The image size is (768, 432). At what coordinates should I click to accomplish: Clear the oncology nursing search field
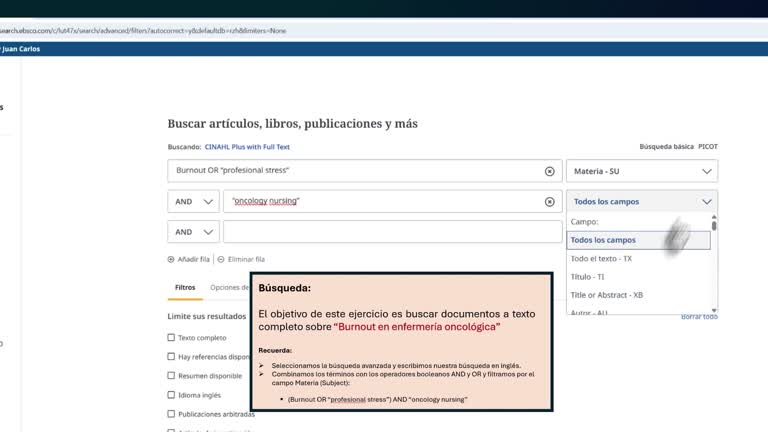point(550,201)
